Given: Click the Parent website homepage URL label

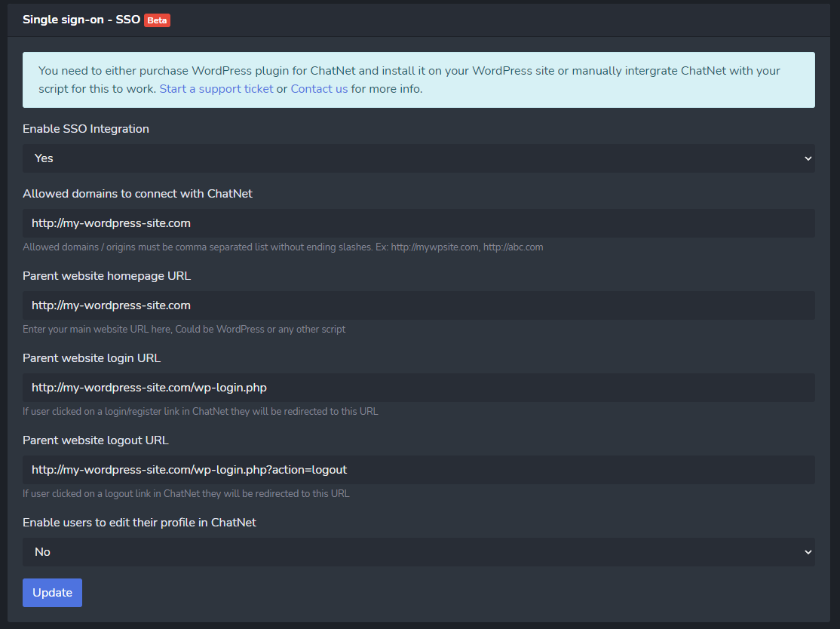Looking at the screenshot, I should click(x=106, y=276).
